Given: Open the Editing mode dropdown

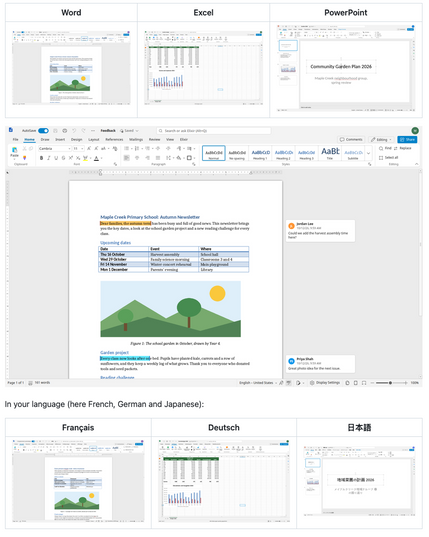Looking at the screenshot, I should click(381, 140).
